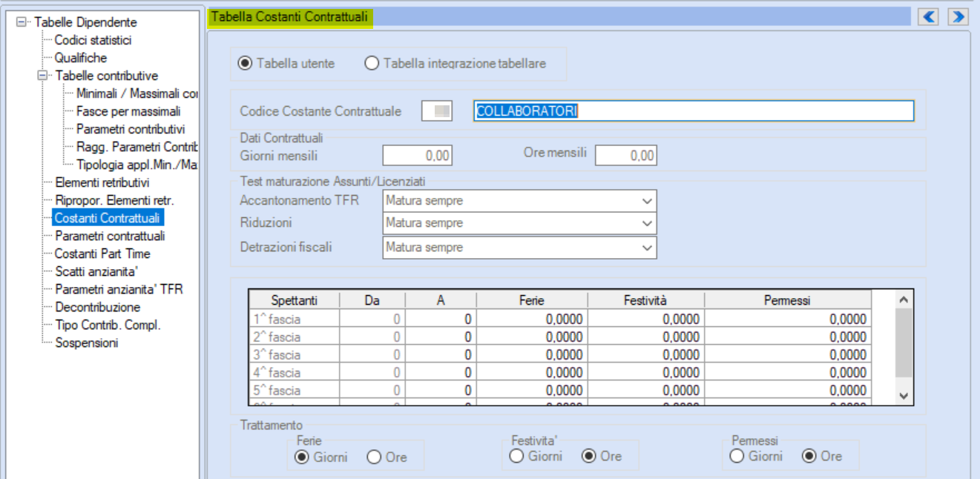Image resolution: width=980 pixels, height=479 pixels.
Task: Set Permessi treatment to Giorni
Action: click(756, 456)
